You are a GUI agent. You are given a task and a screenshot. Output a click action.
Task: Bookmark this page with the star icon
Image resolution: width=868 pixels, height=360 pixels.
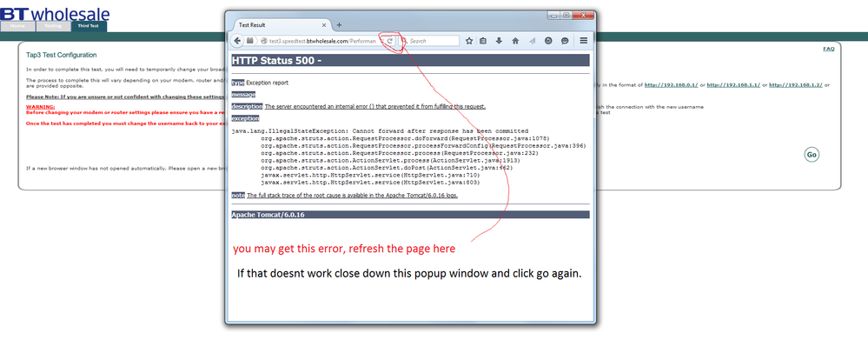coord(469,41)
